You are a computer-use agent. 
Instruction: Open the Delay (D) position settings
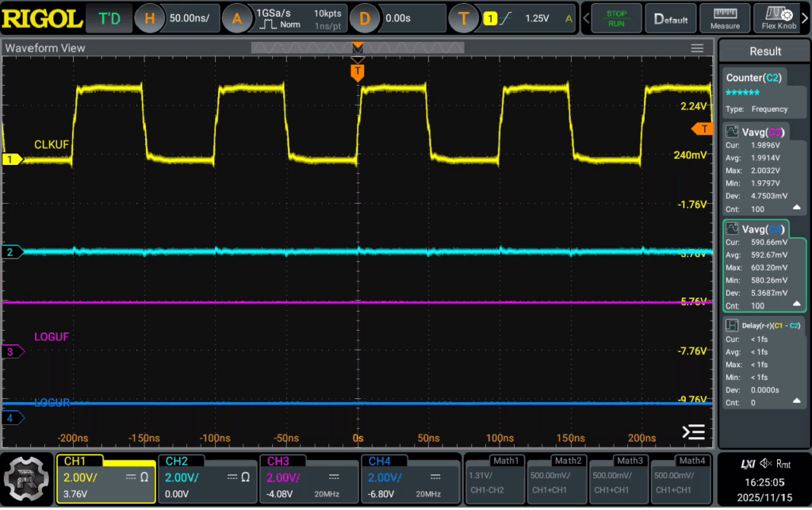pos(364,19)
